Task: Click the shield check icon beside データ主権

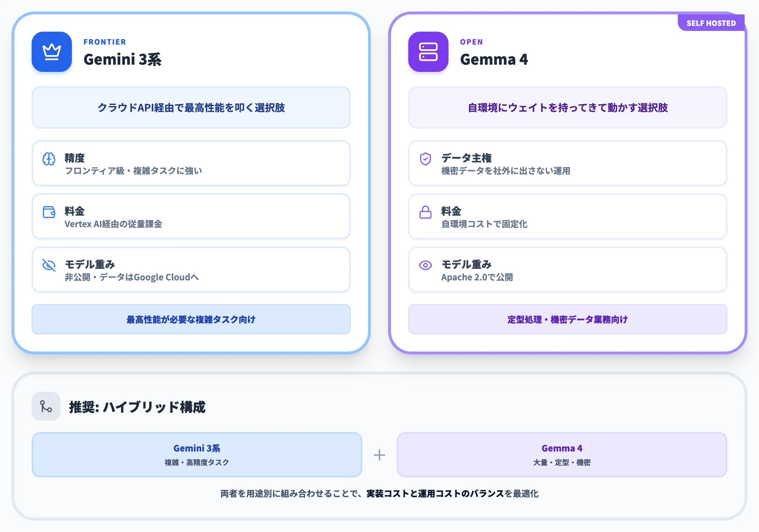Action: [425, 159]
